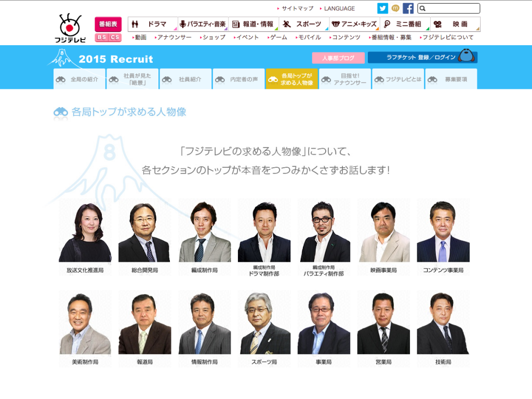Open the Facebook page via its icon
This screenshot has height=399, width=532.
409,8
